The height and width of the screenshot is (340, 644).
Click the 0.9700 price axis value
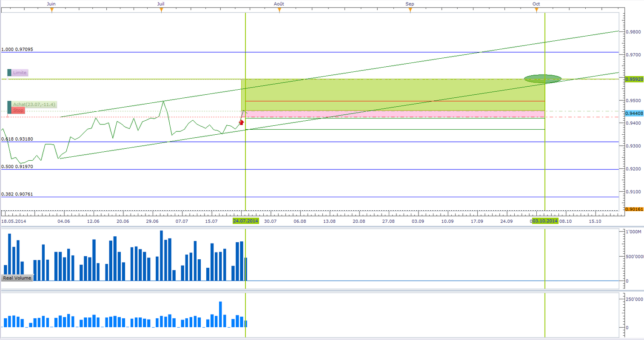[633, 55]
